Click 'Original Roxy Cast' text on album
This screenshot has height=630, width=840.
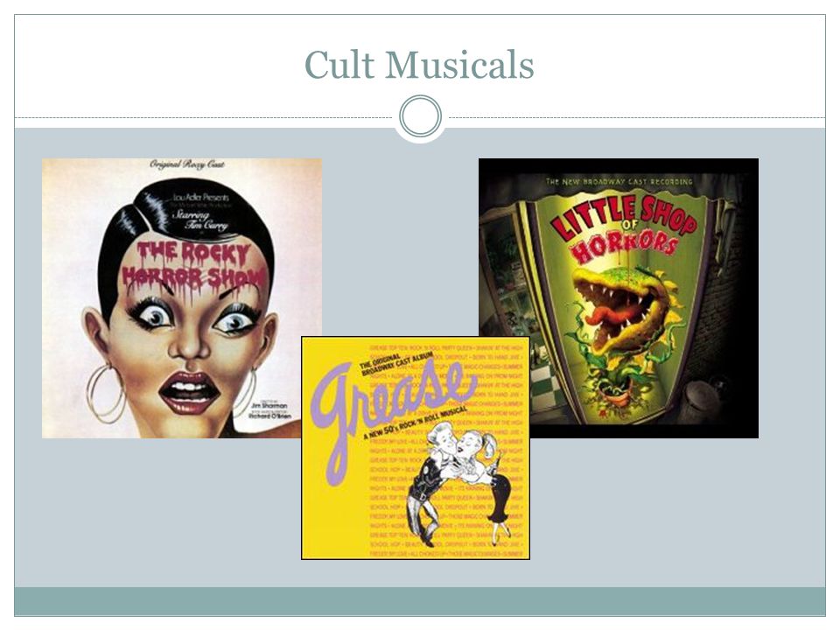coord(187,164)
